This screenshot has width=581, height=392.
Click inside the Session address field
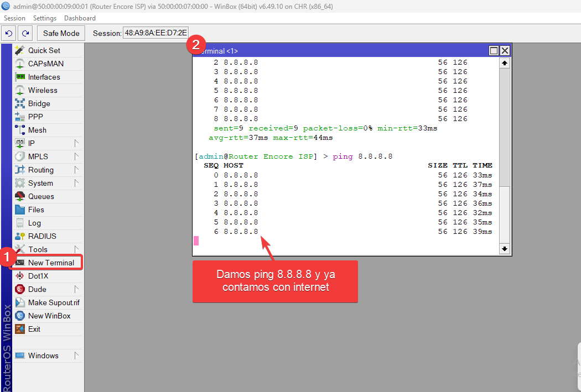click(x=157, y=33)
